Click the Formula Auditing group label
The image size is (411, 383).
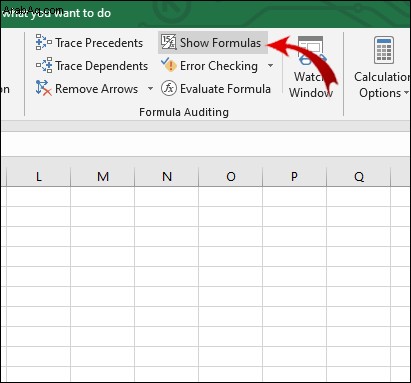[x=184, y=112]
